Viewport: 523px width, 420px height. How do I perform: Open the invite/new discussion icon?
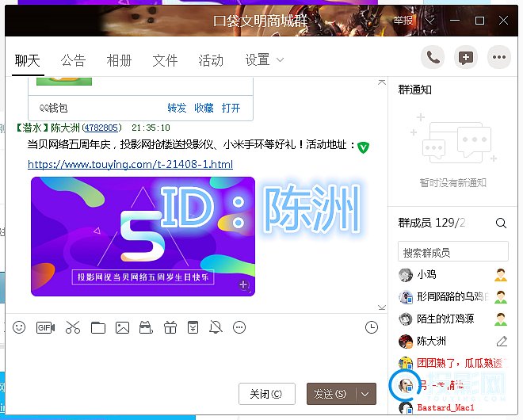(466, 57)
